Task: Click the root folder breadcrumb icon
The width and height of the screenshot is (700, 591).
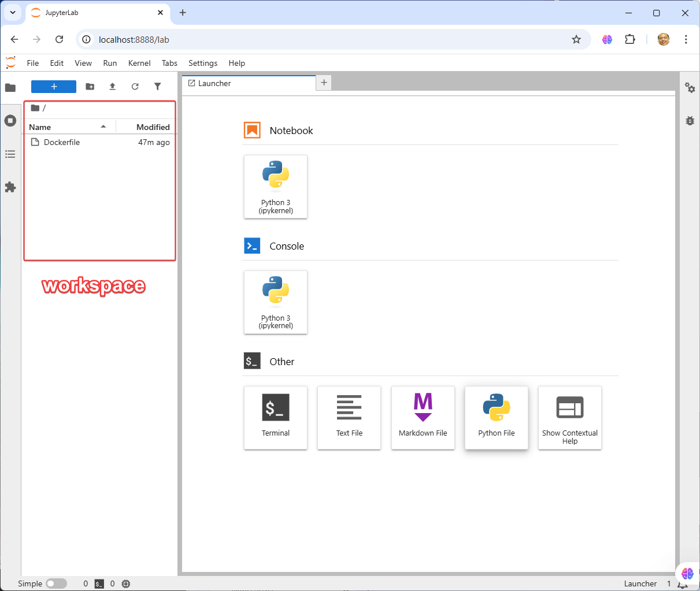Action: click(x=35, y=108)
